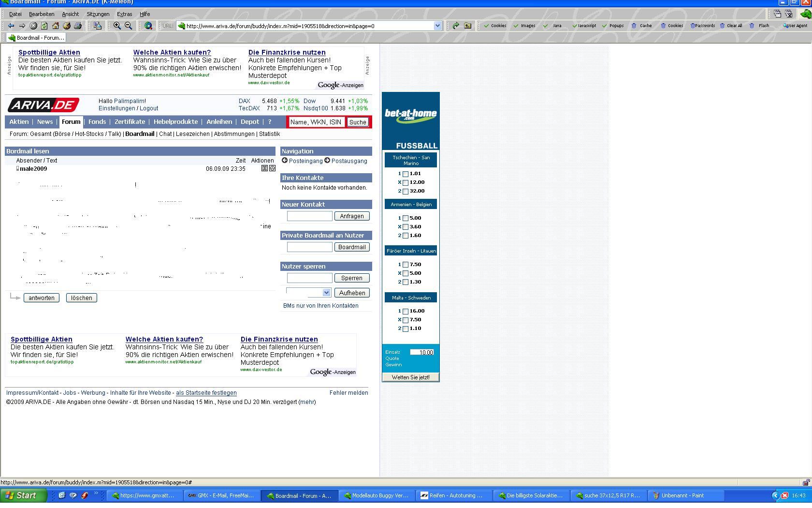Open the Datei menu
Image resolution: width=812 pixels, height=508 pixels.
[x=15, y=14]
